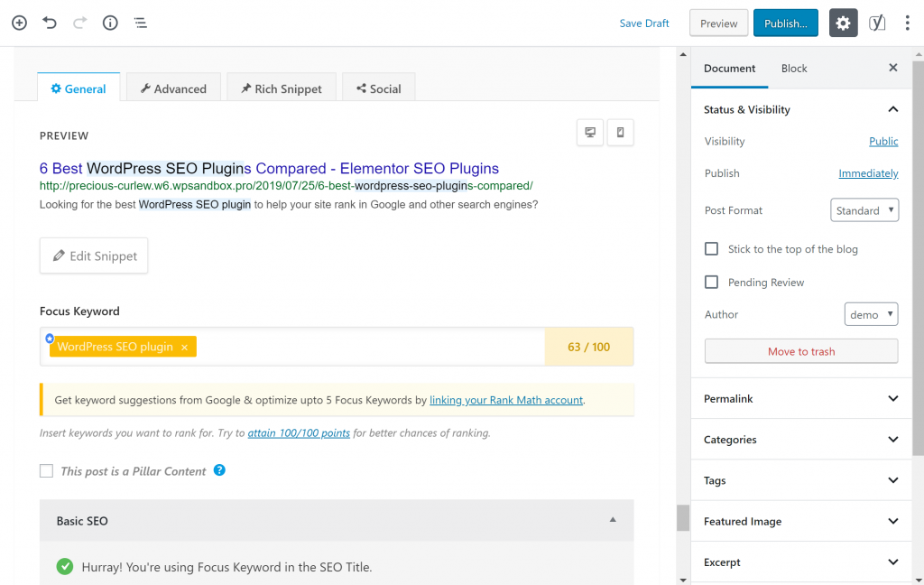Image resolution: width=924 pixels, height=585 pixels.
Task: Switch to desktop snippet preview
Action: (590, 133)
